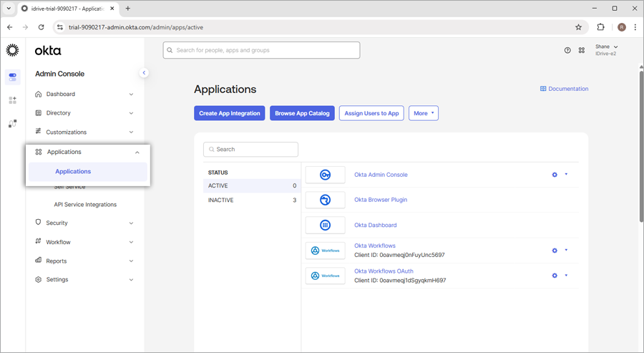Click the gear icon for Okta Admin Console
This screenshot has width=644, height=353.
click(x=555, y=175)
